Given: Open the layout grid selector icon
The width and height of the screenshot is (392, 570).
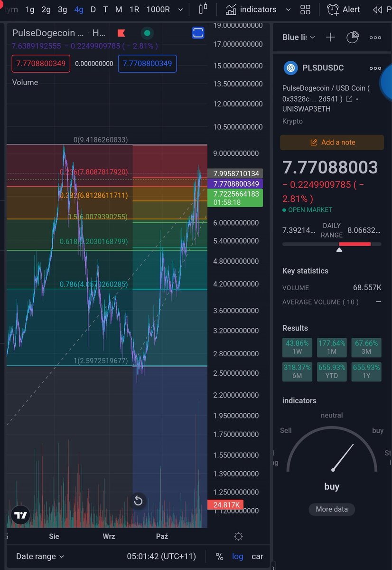Looking at the screenshot, I should (x=306, y=9).
